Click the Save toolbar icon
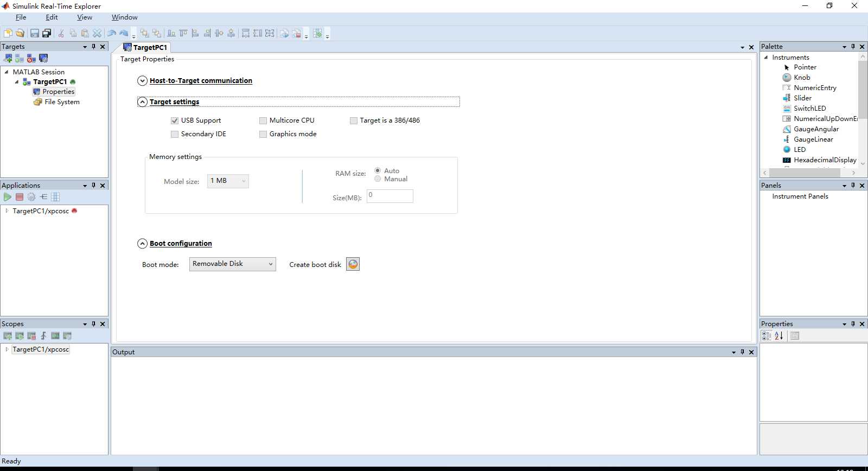Viewport: 868px width, 471px height. click(x=34, y=34)
